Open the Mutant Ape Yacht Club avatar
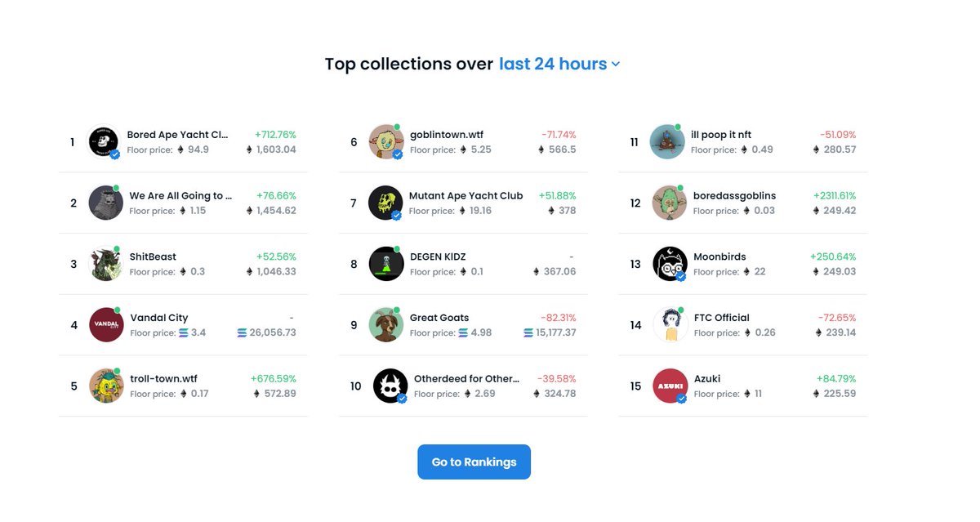This screenshot has width=980, height=522. coord(385,203)
